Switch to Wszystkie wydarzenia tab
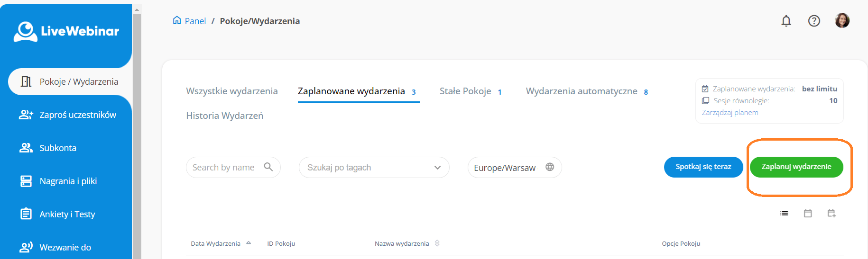Image resolution: width=868 pixels, height=259 pixels. [232, 91]
